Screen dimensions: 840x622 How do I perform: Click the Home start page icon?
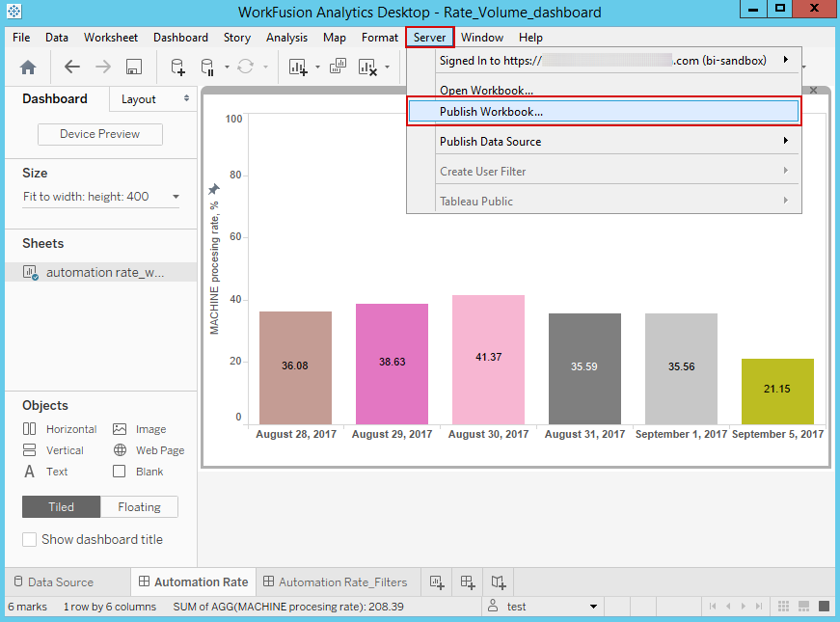pos(28,67)
